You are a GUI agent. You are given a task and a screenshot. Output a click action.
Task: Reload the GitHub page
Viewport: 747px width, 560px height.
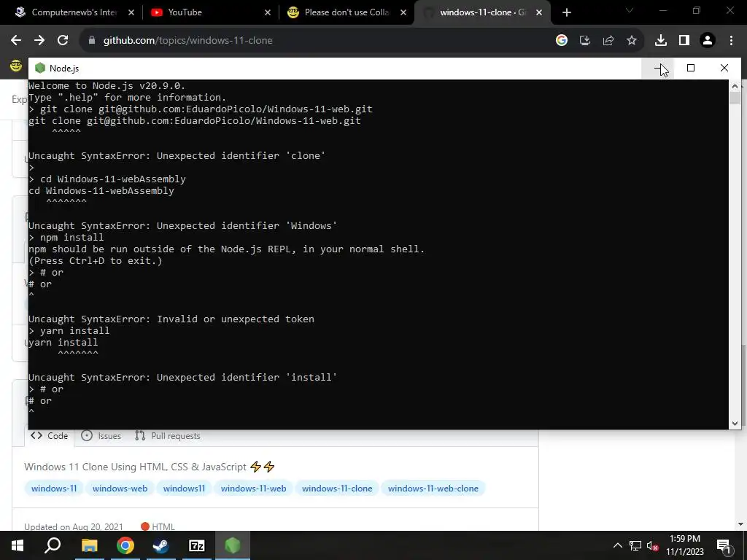click(63, 41)
